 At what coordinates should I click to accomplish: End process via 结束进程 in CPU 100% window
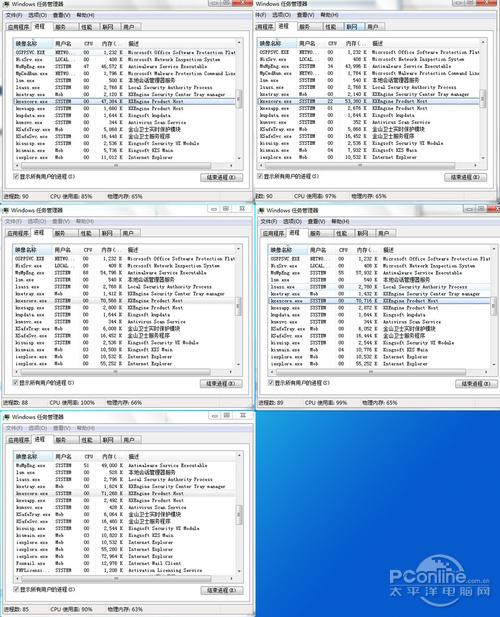[221, 384]
